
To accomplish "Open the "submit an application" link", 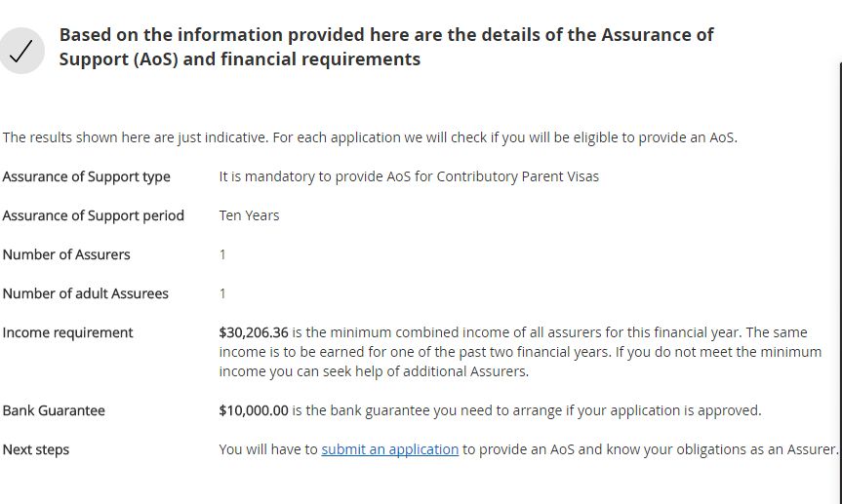I will pyautogui.click(x=389, y=449).
